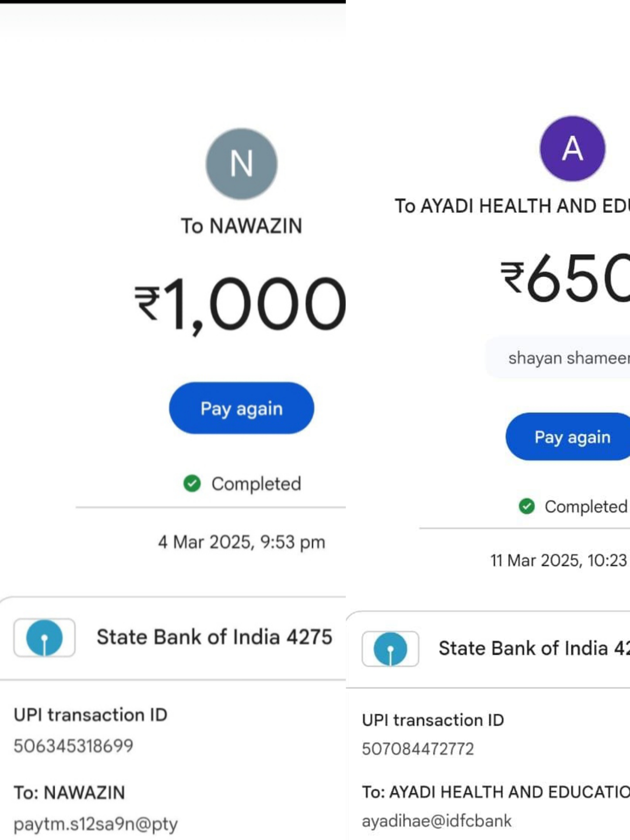Click the paytm.s12sa9n@pty UPI address

pos(96,824)
